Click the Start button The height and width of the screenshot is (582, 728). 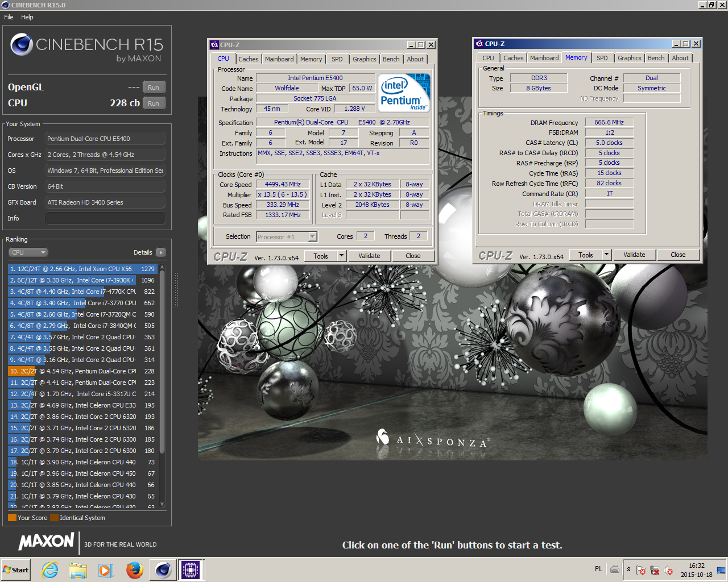pyautogui.click(x=16, y=570)
